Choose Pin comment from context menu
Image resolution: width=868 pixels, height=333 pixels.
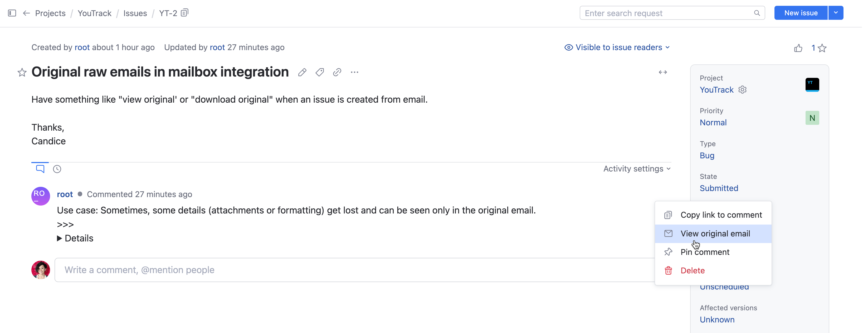point(705,252)
